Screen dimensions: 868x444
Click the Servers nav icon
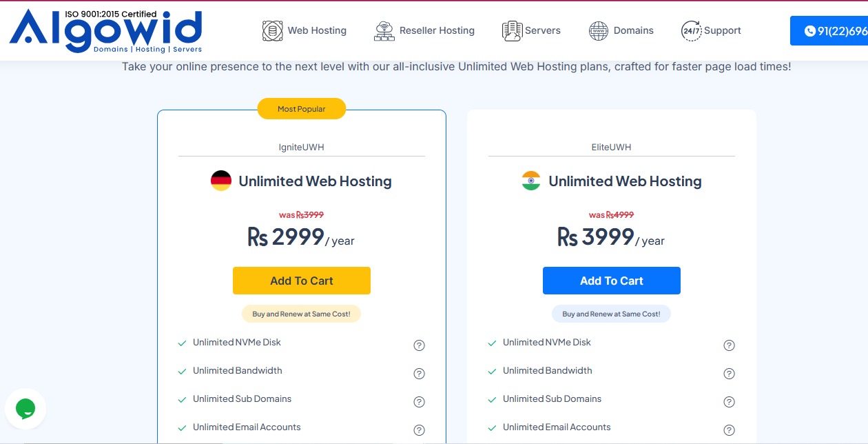512,31
